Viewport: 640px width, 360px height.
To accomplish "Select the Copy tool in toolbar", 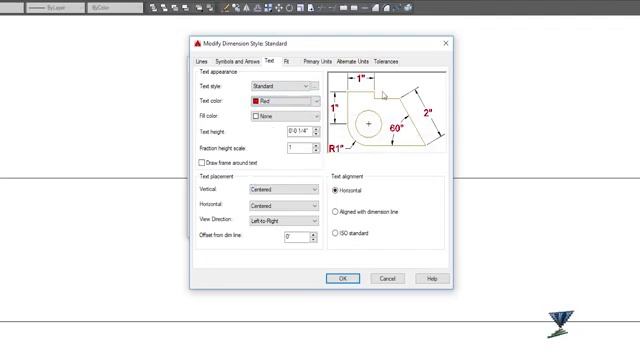I will tap(236, 8).
